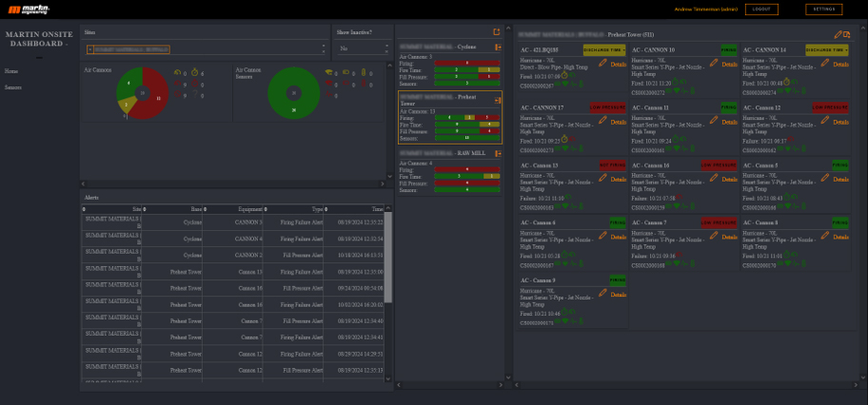868x405 pixels.
Task: Expand the Sites selection dropdown
Action: [x=323, y=48]
